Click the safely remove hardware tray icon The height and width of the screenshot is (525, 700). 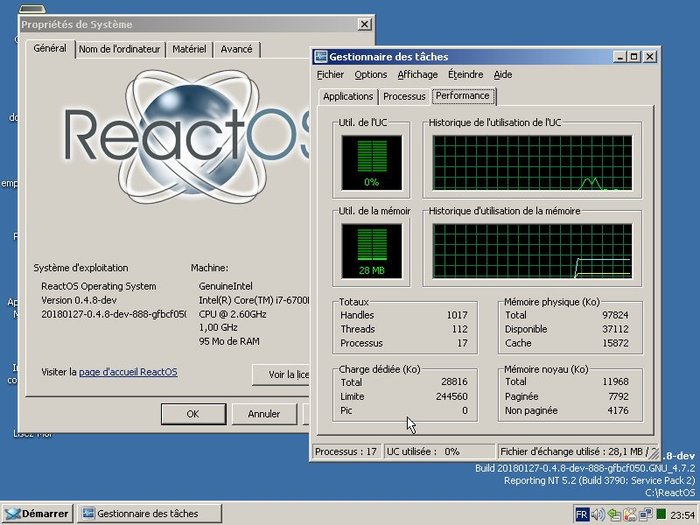point(614,515)
